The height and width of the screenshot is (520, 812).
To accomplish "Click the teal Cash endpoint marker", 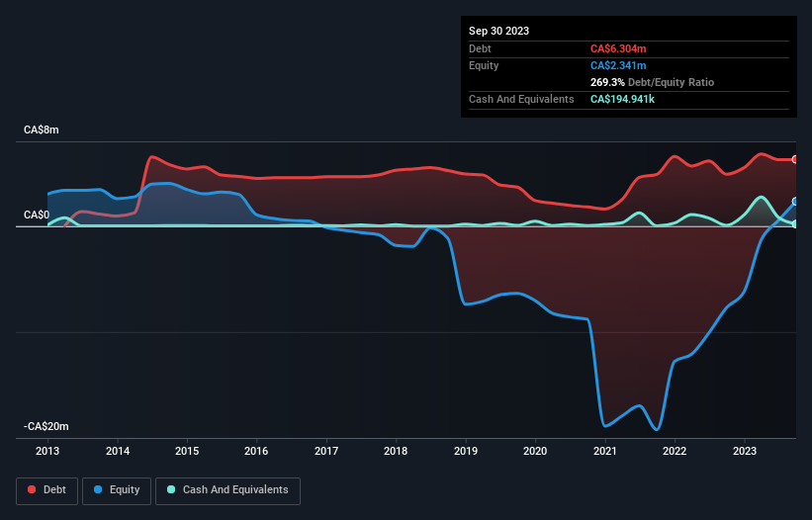I will (x=795, y=224).
